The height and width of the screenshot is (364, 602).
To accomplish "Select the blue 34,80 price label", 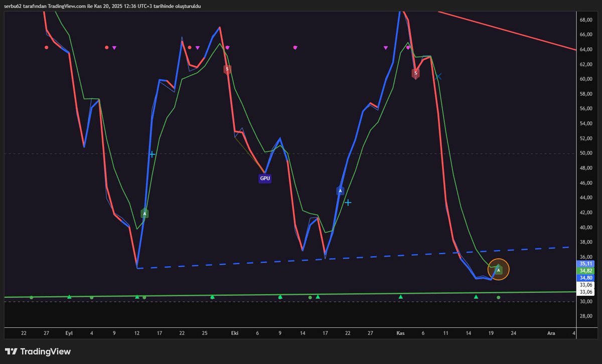I will (586, 277).
